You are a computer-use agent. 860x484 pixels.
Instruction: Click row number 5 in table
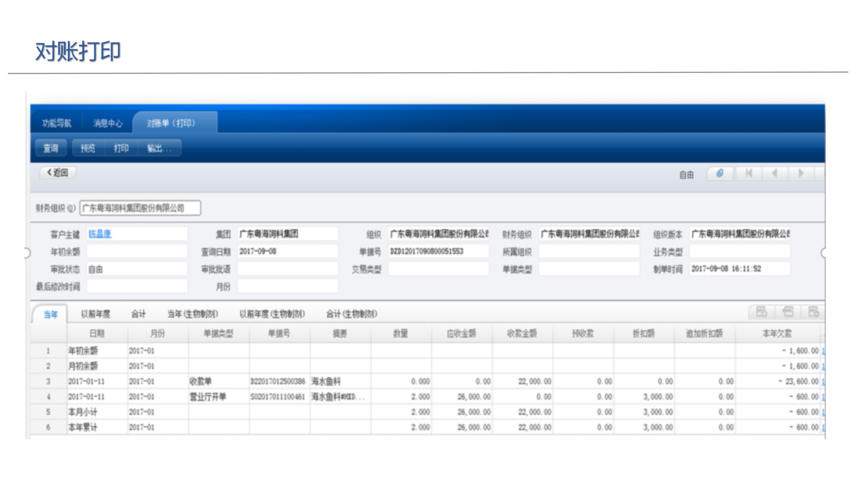tap(48, 412)
